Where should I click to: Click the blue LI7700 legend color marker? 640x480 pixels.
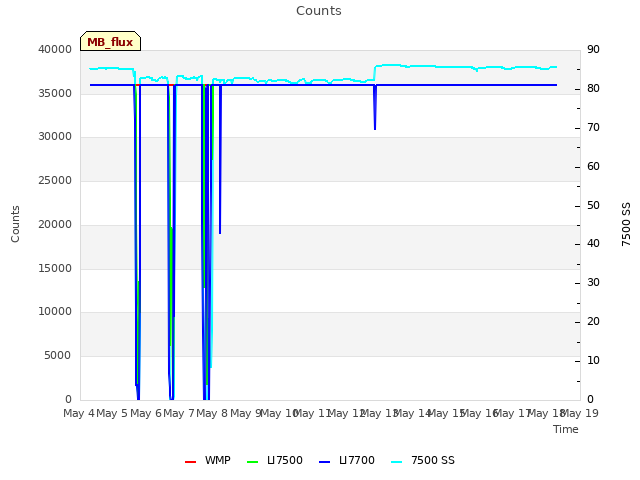coord(324,462)
